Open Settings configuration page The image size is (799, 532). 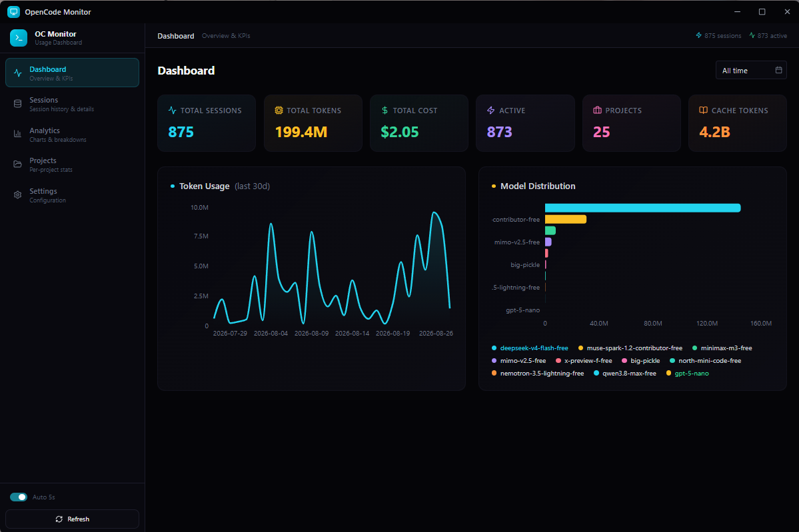click(x=73, y=195)
